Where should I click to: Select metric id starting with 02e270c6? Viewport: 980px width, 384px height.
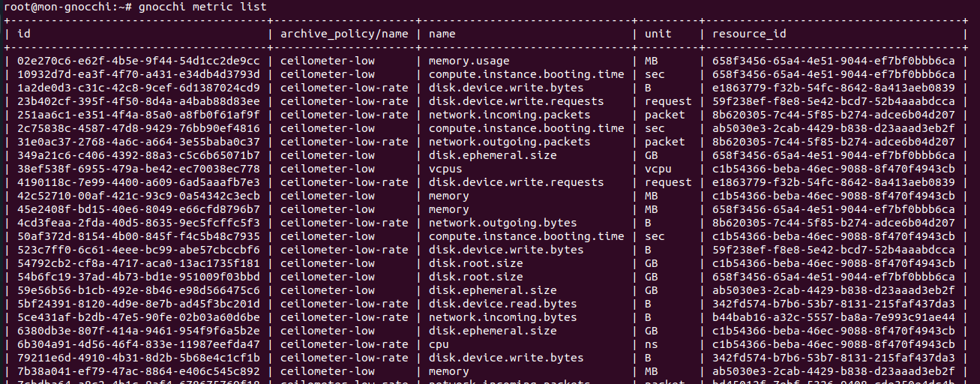coord(138,61)
